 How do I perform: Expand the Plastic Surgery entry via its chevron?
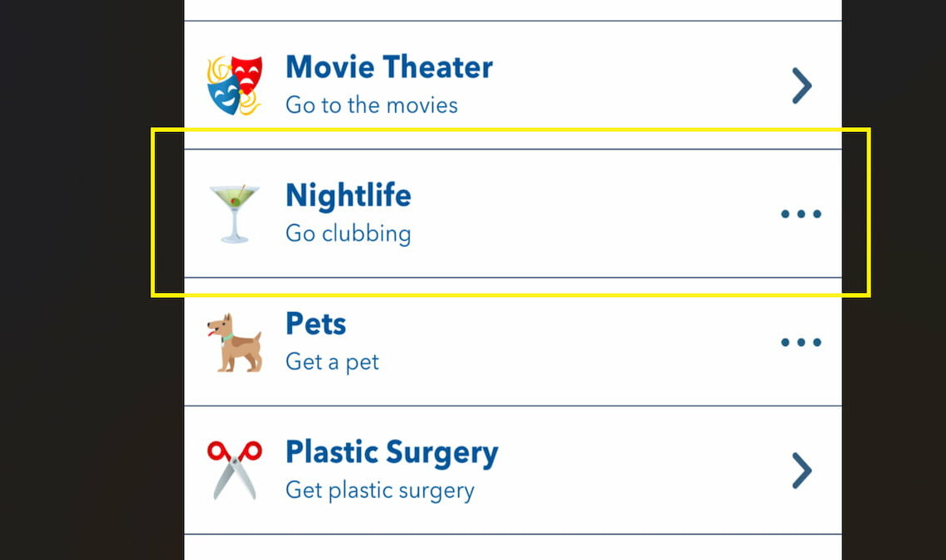801,470
